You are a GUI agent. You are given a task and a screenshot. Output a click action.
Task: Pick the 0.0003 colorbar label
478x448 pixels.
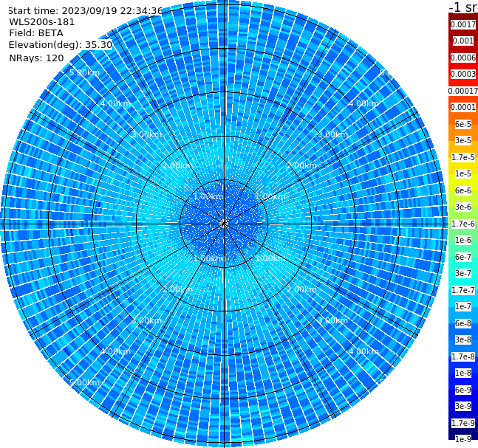463,74
